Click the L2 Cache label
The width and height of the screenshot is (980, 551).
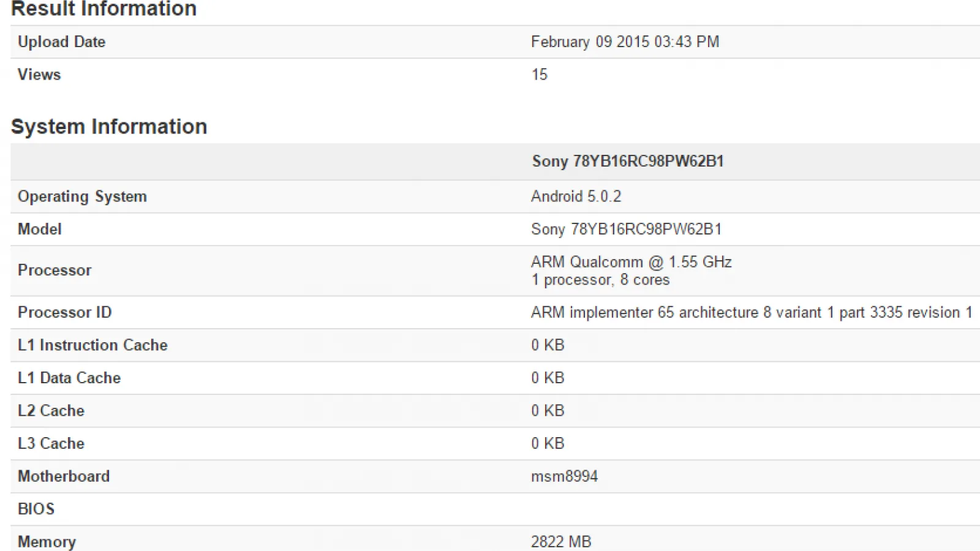pos(51,411)
